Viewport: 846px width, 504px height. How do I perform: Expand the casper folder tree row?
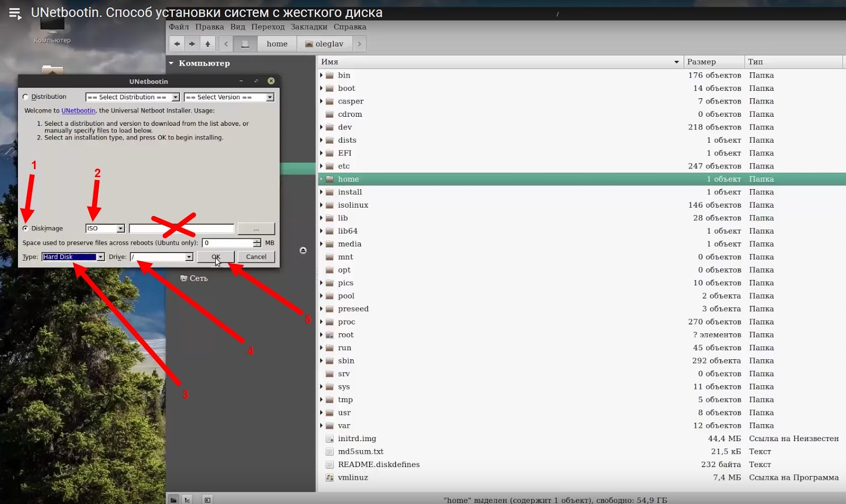pyautogui.click(x=321, y=101)
